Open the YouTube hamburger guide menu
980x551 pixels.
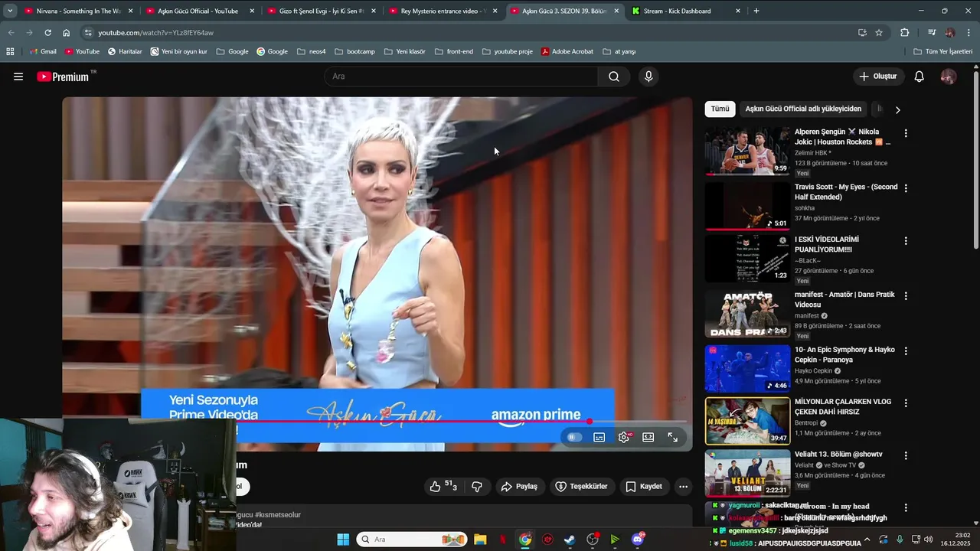click(18, 77)
